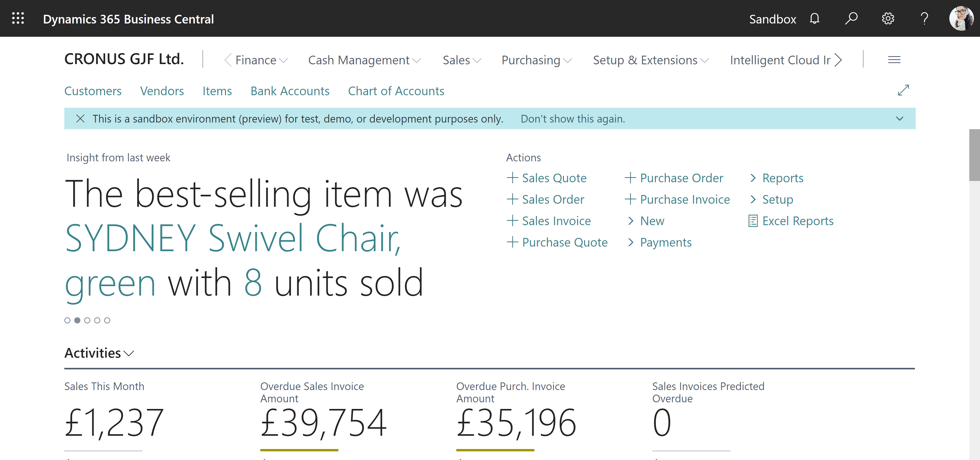Screen dimensions: 980x460
Task: Open the hamburger menu beside navigation
Action: point(894,60)
